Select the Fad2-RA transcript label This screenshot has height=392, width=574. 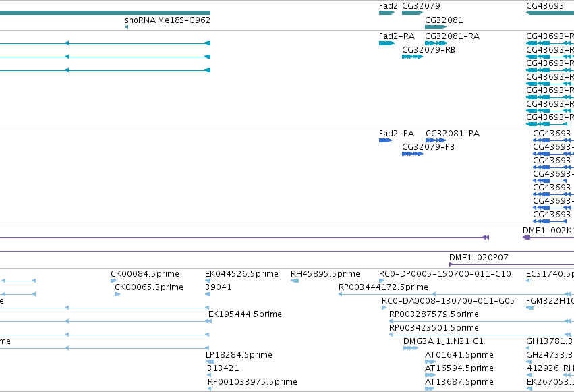[397, 36]
